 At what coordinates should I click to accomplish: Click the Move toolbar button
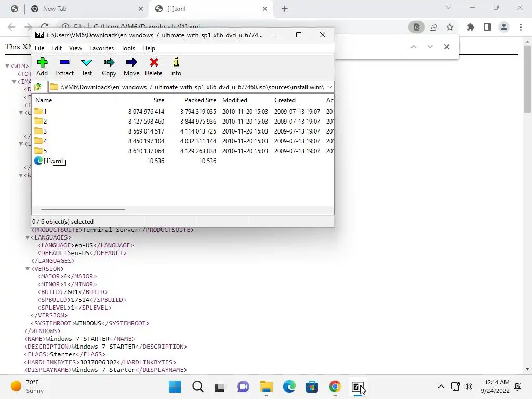[x=131, y=66]
